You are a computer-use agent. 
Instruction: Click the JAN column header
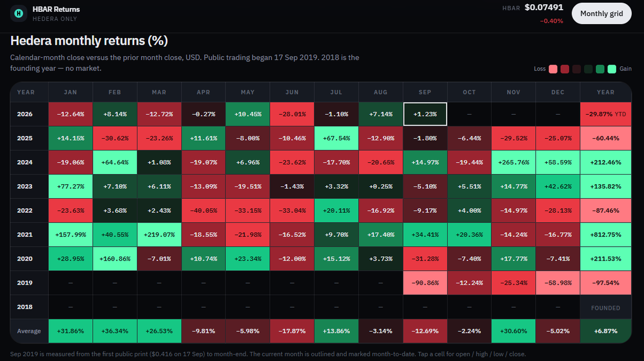pos(70,92)
